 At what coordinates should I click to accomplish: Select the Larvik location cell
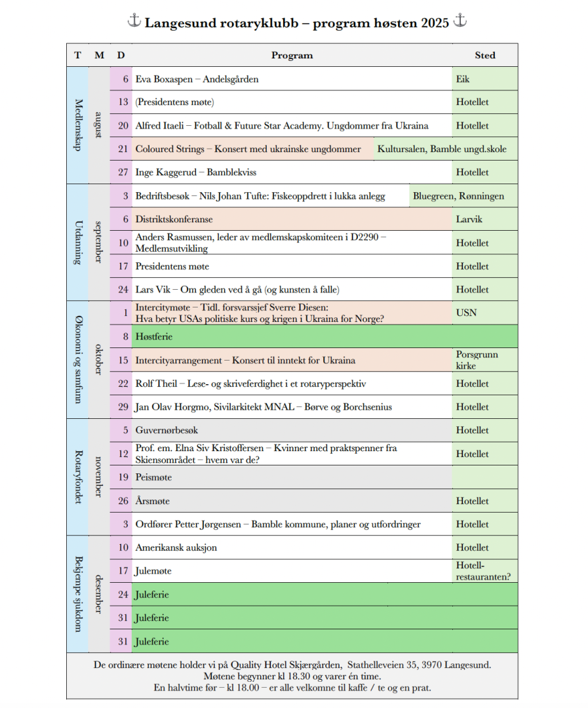pyautogui.click(x=469, y=220)
